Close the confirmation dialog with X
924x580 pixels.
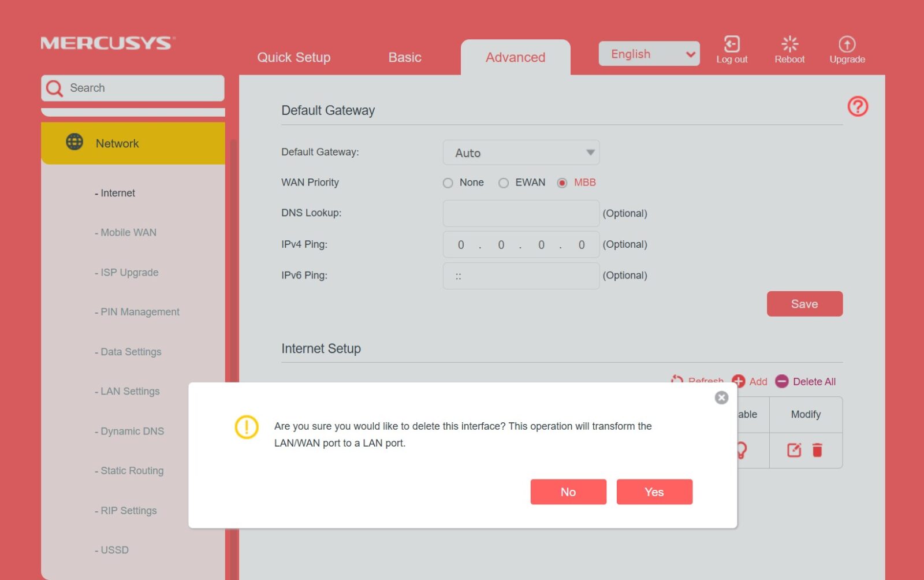pos(721,397)
